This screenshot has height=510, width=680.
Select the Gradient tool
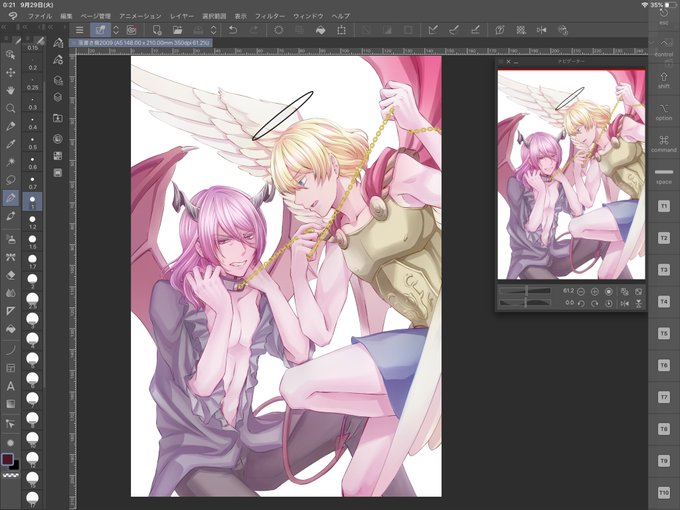11,404
